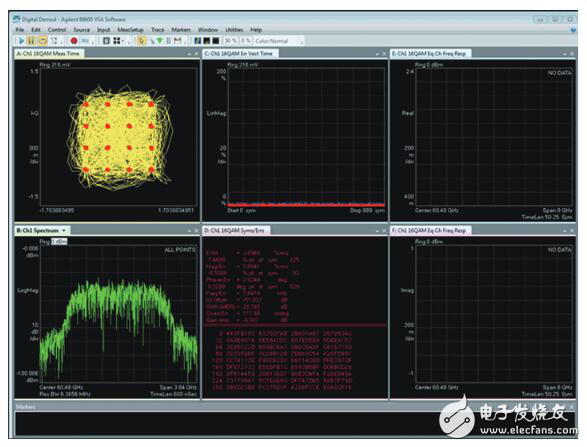Click the green marker triangle icon
Screen dimensions: 587x447
coord(160,41)
